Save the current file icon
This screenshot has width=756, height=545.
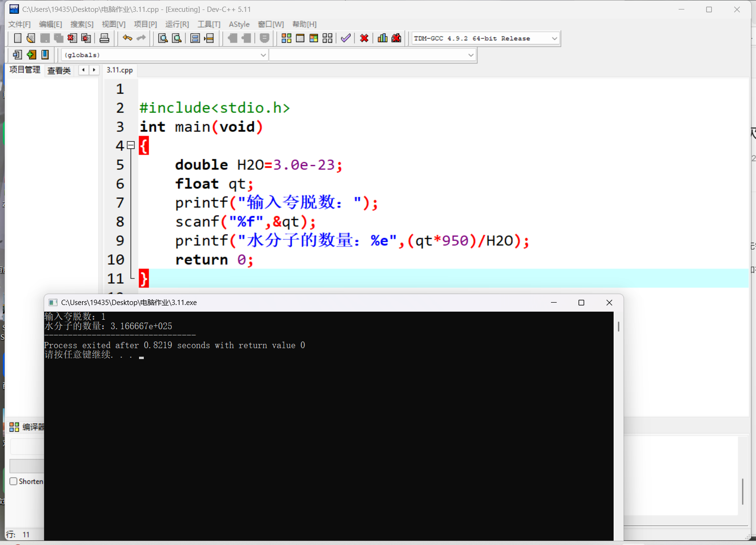[x=45, y=38]
